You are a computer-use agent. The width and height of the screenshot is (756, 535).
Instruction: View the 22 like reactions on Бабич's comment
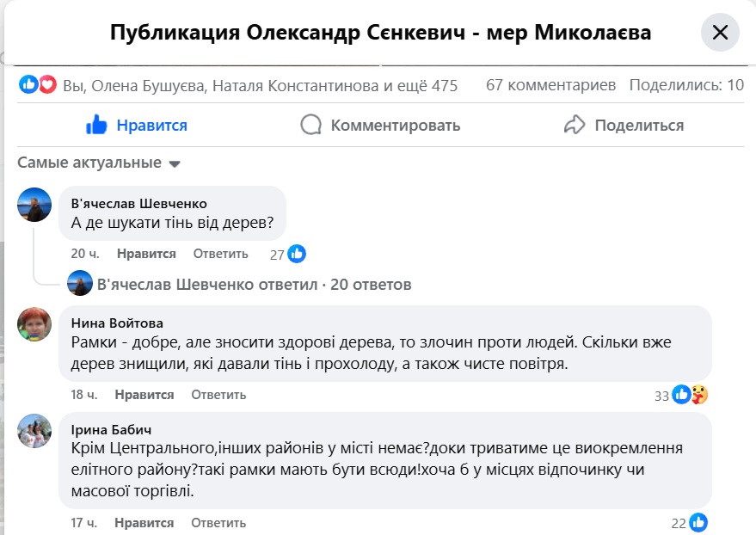click(x=691, y=523)
